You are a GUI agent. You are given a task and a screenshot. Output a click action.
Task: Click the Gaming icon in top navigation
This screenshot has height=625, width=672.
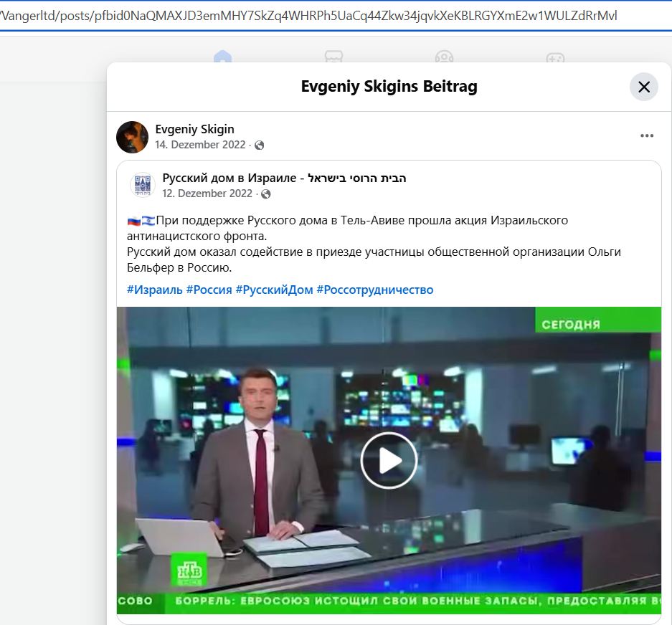click(554, 57)
